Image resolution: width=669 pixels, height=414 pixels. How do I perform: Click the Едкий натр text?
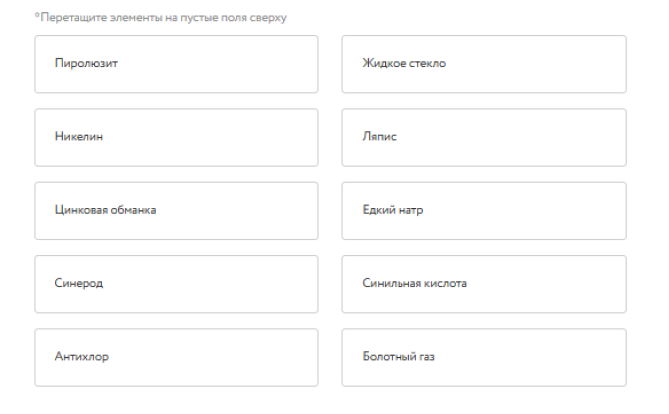[x=394, y=210]
